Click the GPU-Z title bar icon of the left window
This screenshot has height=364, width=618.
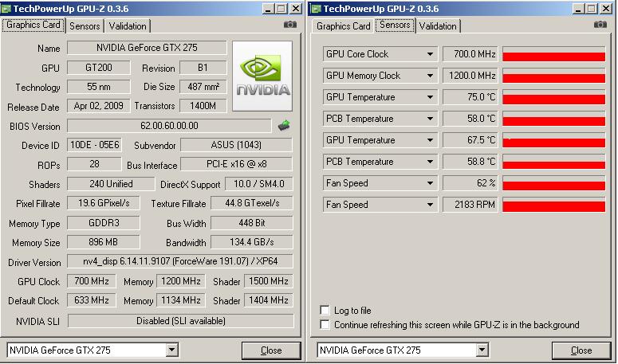6,9
